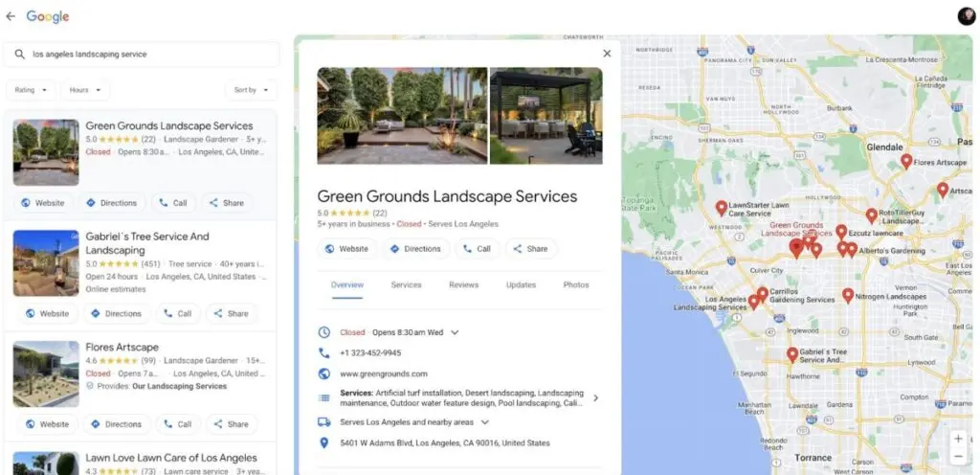The height and width of the screenshot is (475, 980).
Task: Click the Google logo
Action: (48, 17)
